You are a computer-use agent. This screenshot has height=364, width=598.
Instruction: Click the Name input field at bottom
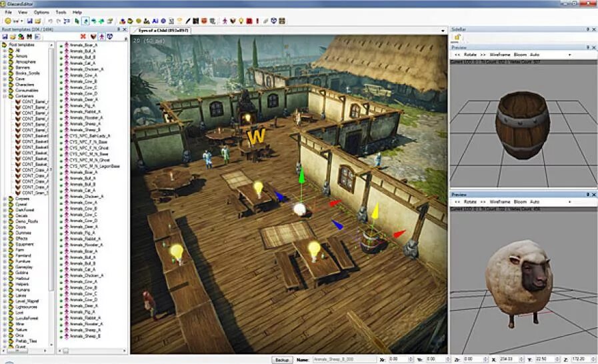(345, 359)
